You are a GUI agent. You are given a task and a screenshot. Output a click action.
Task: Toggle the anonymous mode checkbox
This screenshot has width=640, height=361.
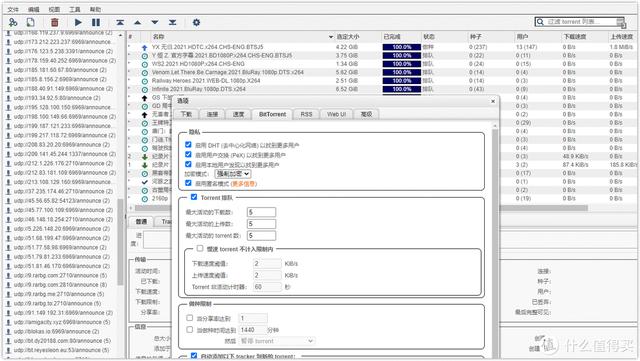coord(188,183)
